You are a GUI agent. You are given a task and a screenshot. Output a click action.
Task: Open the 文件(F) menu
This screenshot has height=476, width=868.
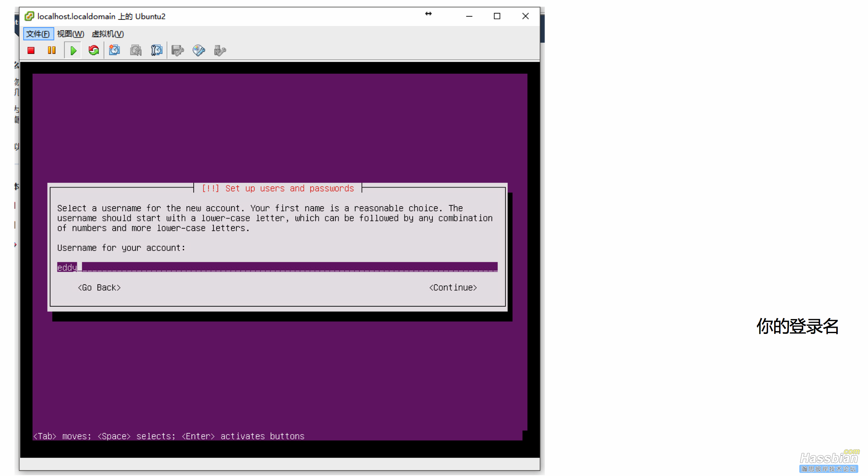pyautogui.click(x=38, y=34)
